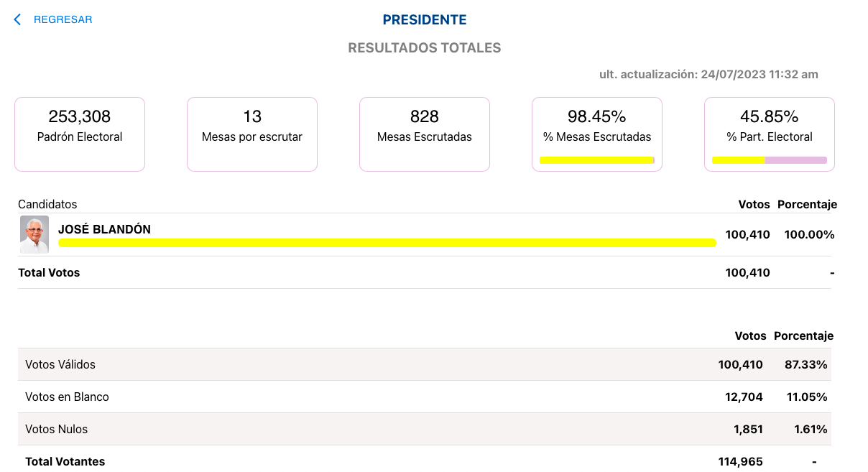Open the Mesas Escrutadas card

425,134
